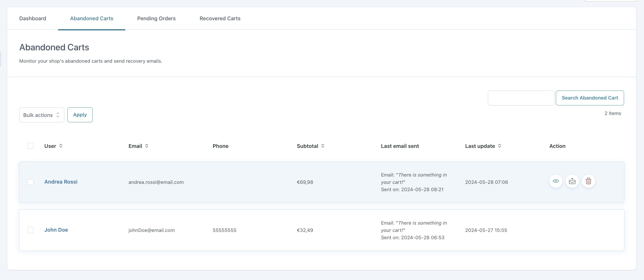Open the Bulk actions dropdown
Image resolution: width=644 pixels, height=280 pixels.
point(42,115)
